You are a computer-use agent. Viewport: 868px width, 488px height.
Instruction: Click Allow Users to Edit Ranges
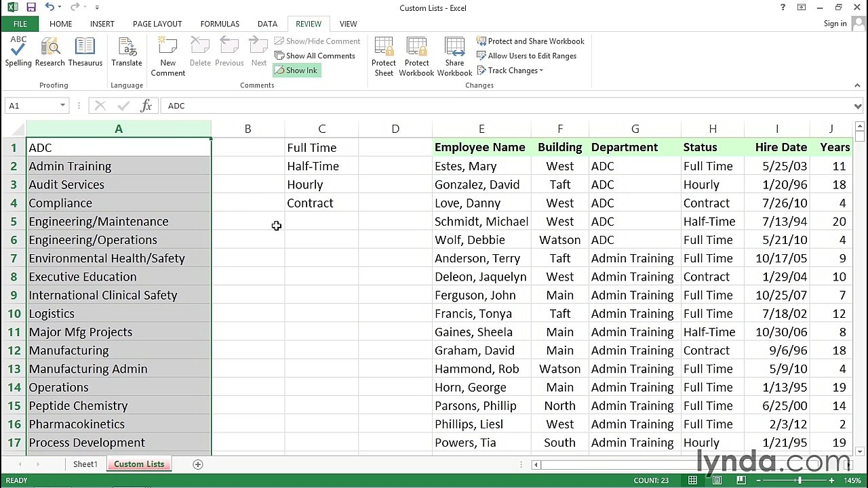[527, 56]
